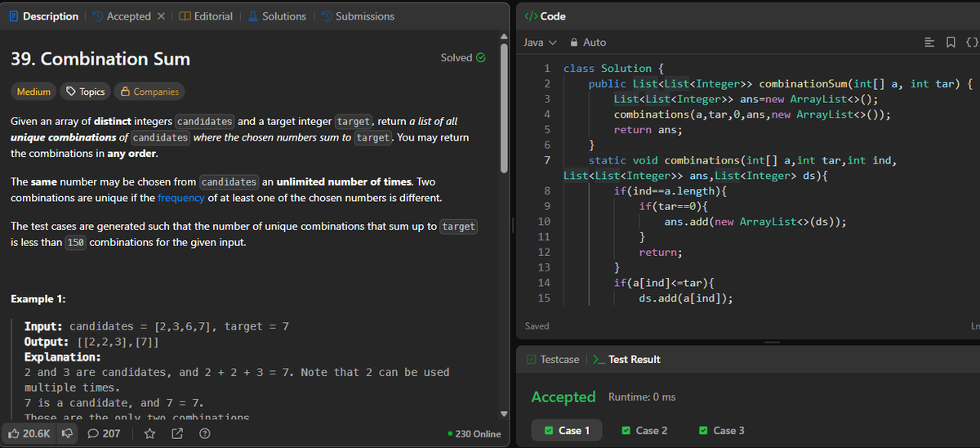Click the scroll-down arrow in description
Viewport: 980px width, 448px height.
506,413
